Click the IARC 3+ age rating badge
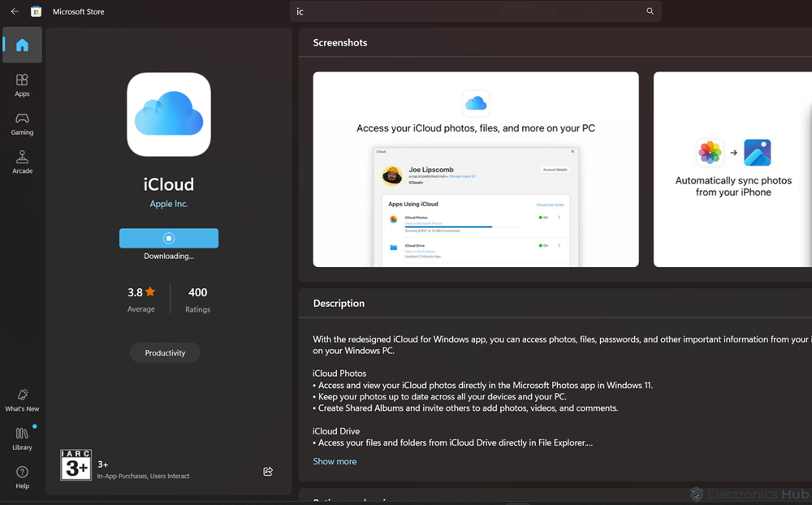This screenshot has width=812, height=505. pos(76,465)
